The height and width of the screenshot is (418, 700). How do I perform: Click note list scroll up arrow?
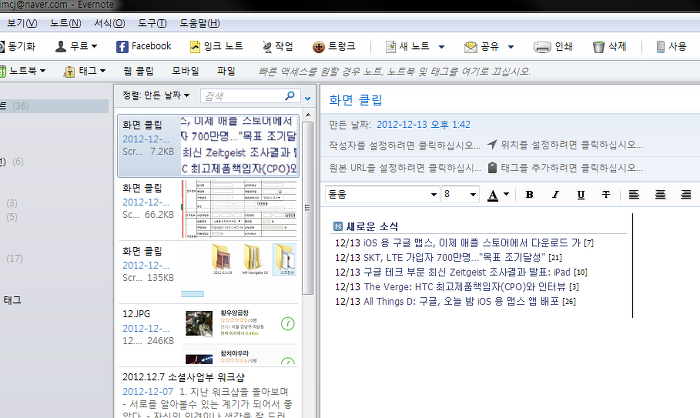point(308,115)
